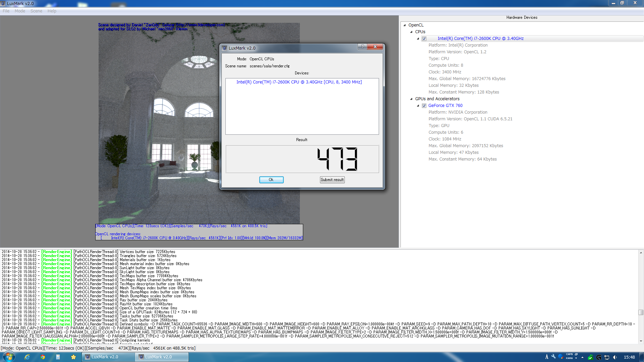Select the device entry in Devices list
The height and width of the screenshot is (362, 644).
coord(299,82)
